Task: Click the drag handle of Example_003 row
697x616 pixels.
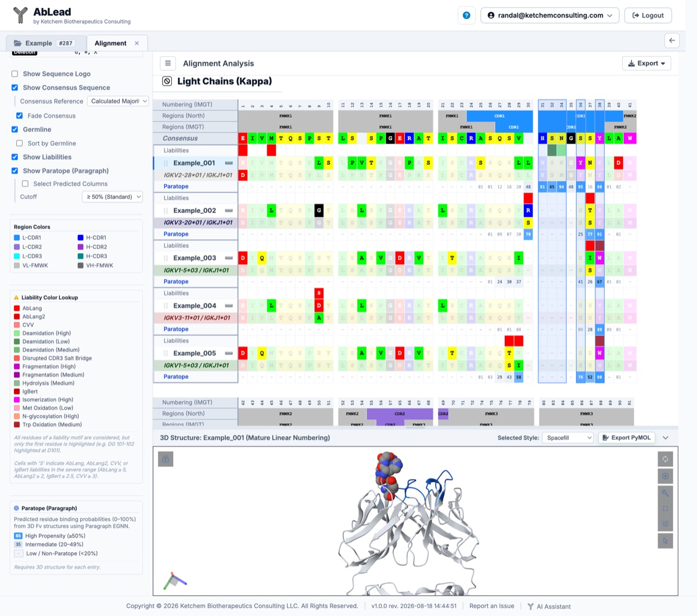Action: click(166, 258)
